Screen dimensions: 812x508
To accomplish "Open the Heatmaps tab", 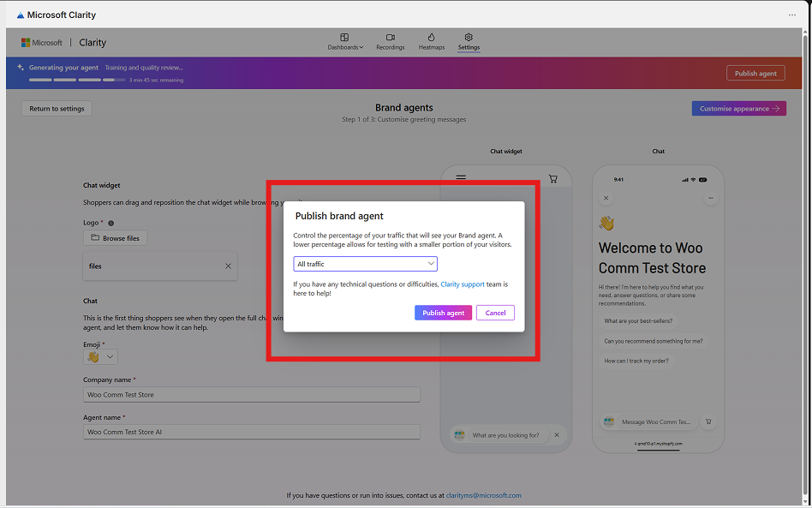I will tap(432, 41).
